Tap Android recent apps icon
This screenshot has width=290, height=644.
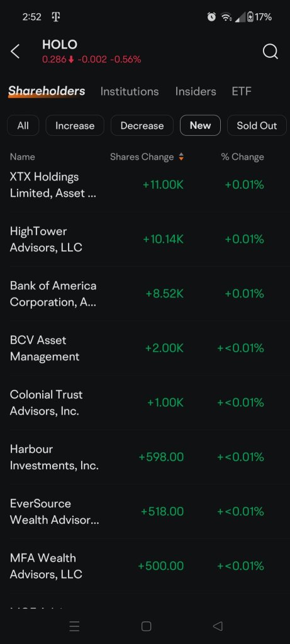74,626
